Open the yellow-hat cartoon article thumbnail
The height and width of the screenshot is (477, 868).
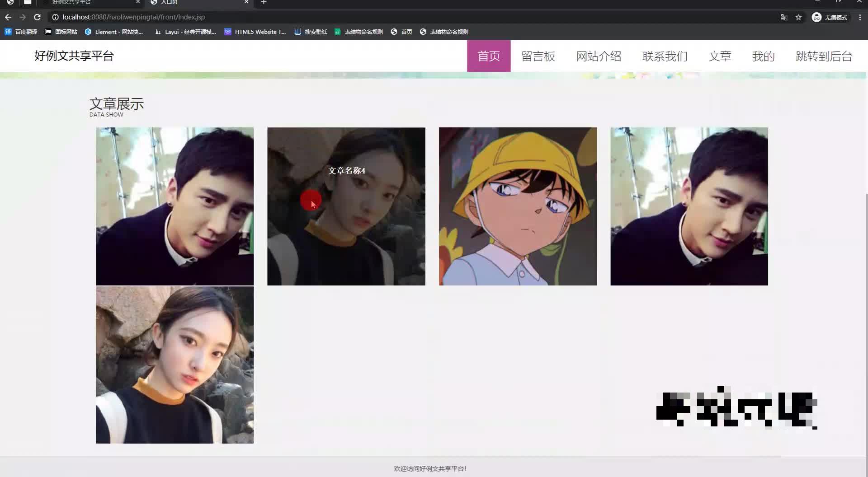[x=518, y=206]
